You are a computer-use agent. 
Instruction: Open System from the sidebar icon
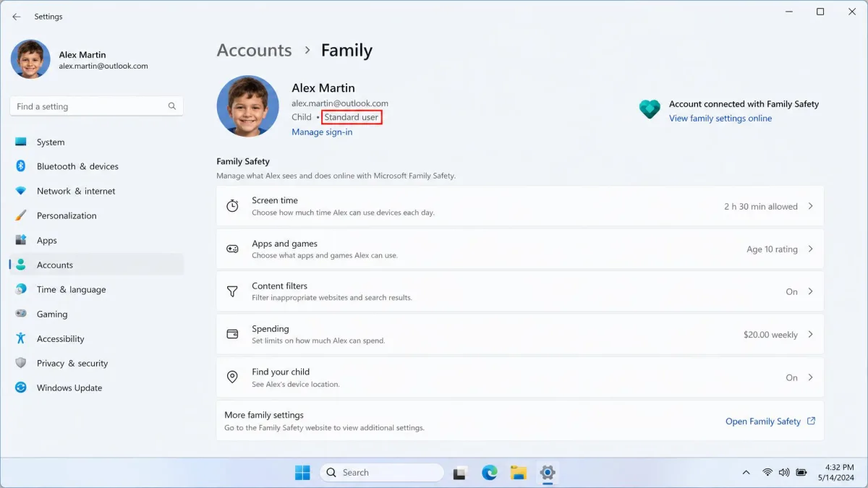click(21, 142)
